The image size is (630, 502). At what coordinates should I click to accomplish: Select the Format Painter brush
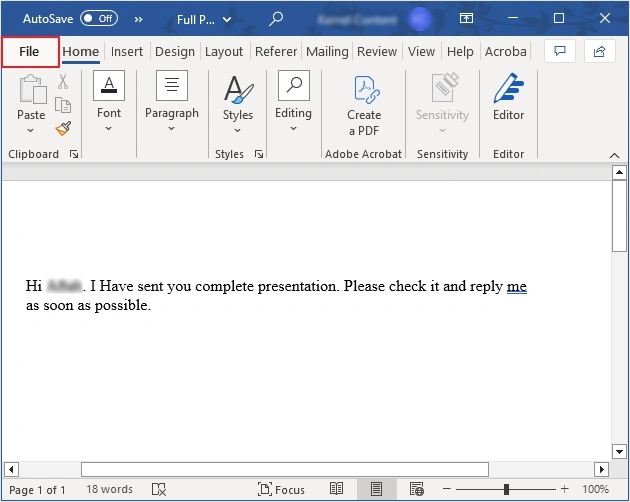63,129
